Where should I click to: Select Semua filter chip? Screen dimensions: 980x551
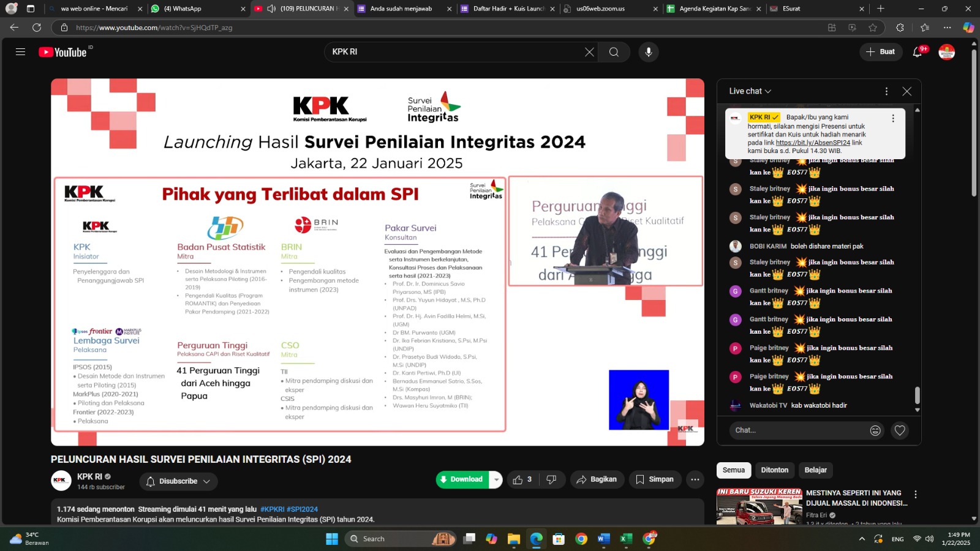pyautogui.click(x=734, y=470)
